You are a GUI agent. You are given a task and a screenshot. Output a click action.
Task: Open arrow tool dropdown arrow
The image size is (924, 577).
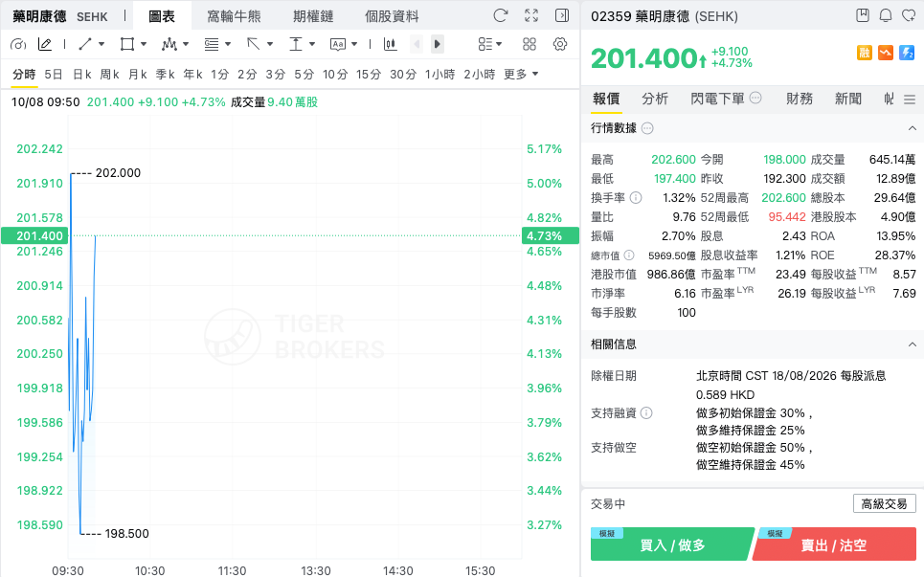pyautogui.click(x=270, y=44)
